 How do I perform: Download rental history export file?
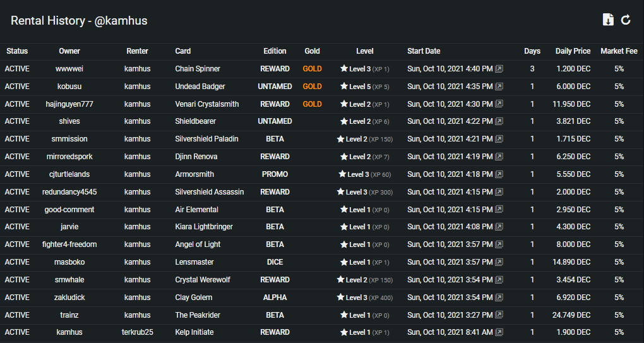608,20
